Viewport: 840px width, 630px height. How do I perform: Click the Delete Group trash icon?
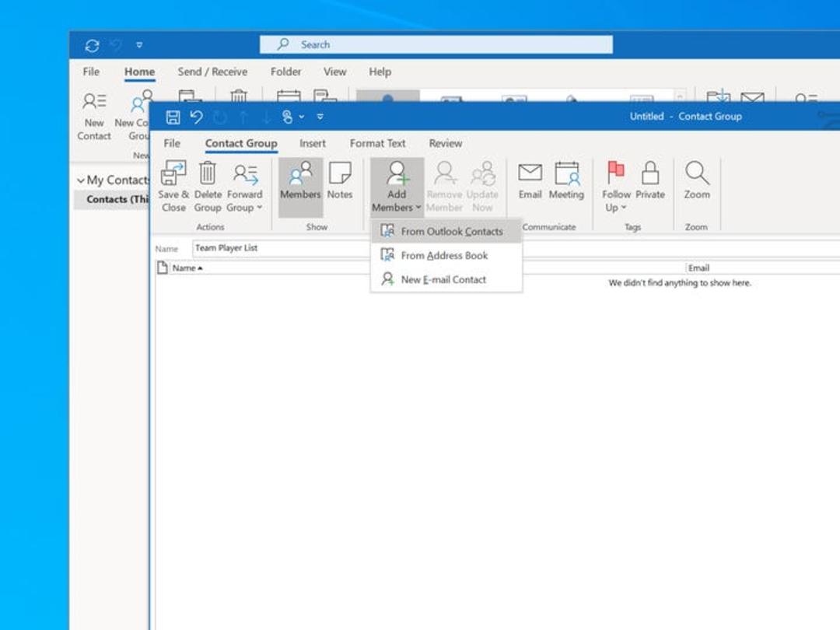[208, 173]
